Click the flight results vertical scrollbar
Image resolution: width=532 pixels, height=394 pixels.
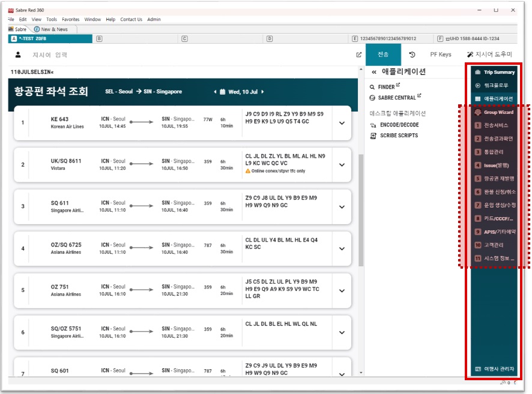(361, 210)
